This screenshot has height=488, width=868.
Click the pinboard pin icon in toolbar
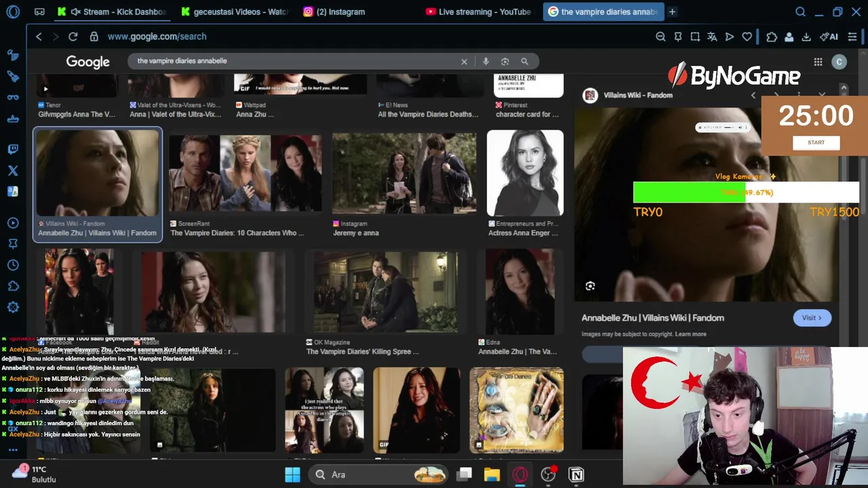coord(678,37)
